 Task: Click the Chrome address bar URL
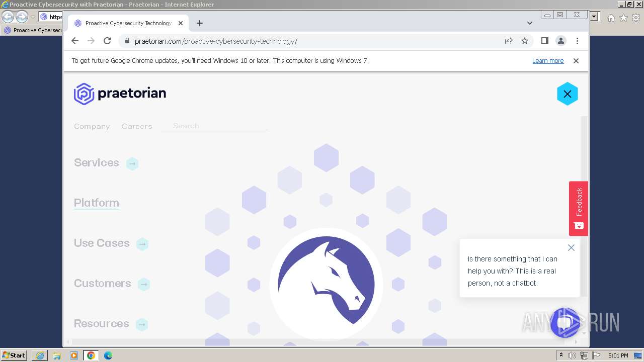216,41
